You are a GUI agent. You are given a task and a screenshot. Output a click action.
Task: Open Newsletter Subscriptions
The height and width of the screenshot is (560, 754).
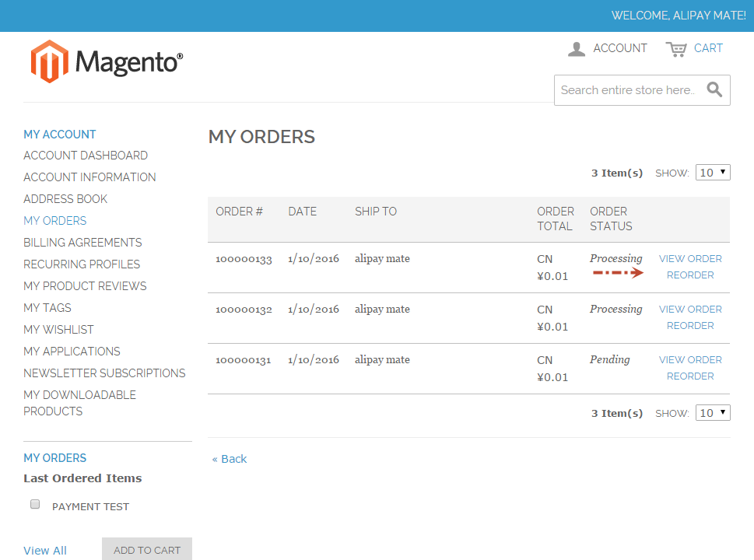click(104, 373)
